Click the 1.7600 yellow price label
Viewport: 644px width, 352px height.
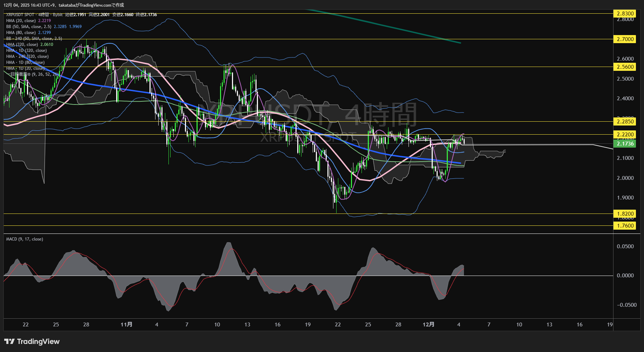[625, 225]
